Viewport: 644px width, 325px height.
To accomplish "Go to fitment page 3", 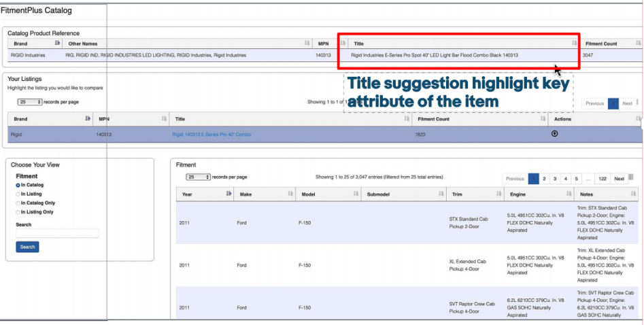I will [554, 179].
